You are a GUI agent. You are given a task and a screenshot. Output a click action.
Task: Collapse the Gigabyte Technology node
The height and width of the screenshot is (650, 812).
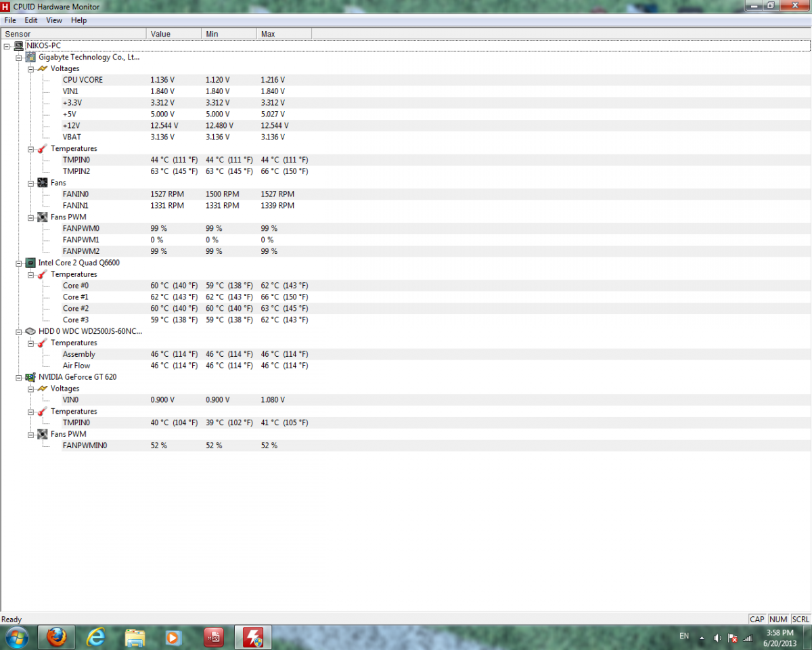point(19,58)
